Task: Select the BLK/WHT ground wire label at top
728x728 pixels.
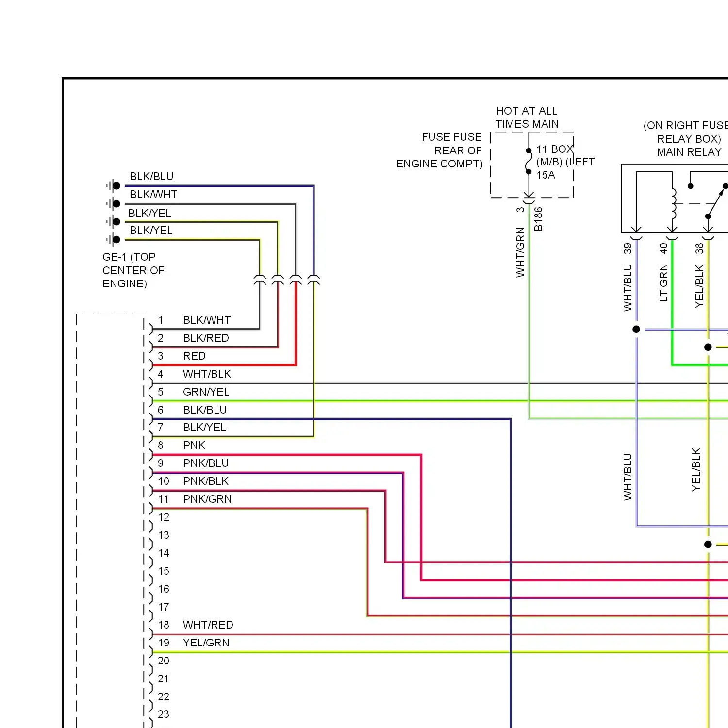Action: point(153,195)
